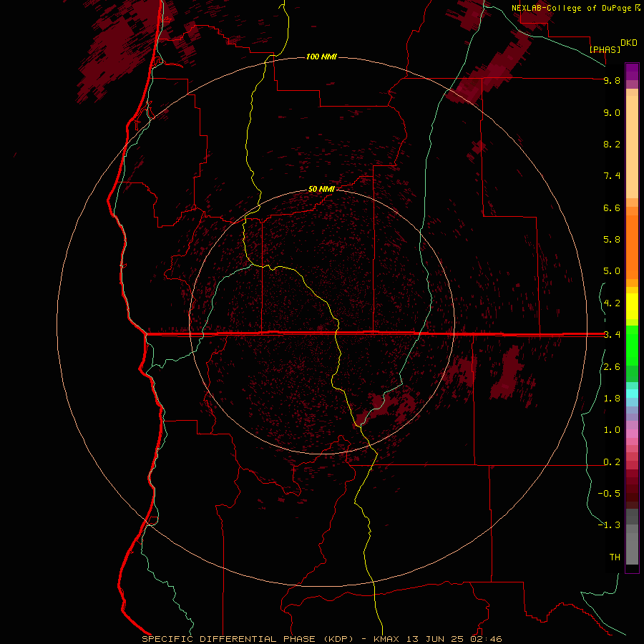644x644 pixels.
Task: Click the 1.8 scale label
Action: (612, 399)
